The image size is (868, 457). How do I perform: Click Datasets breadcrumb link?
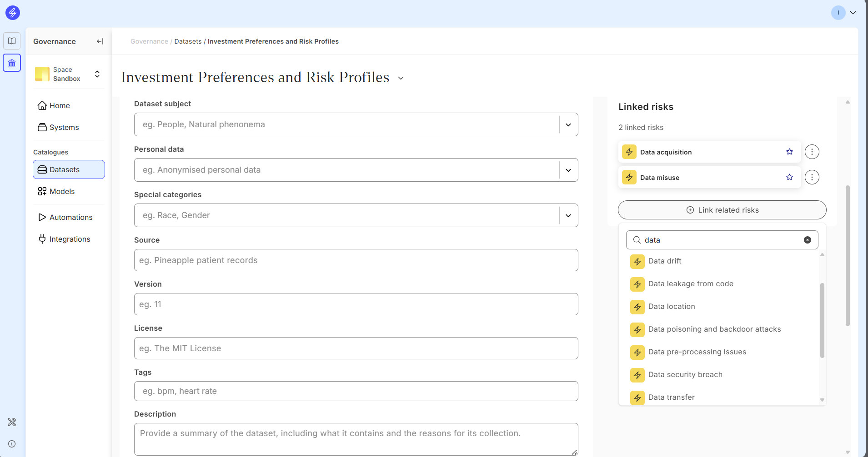[x=188, y=41]
